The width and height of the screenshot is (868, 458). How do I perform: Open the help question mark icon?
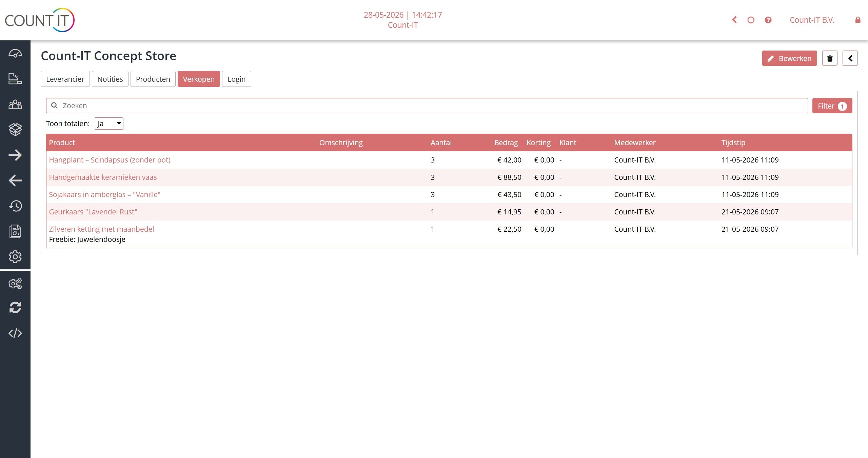point(768,20)
